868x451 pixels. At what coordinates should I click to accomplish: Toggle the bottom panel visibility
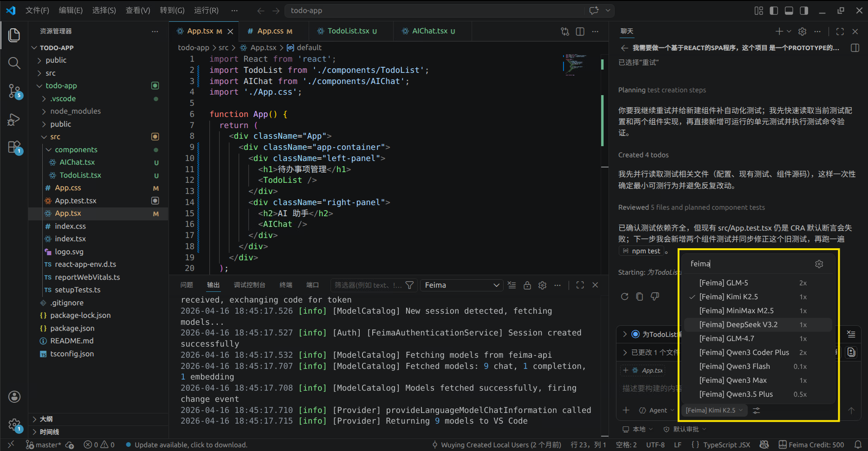pyautogui.click(x=789, y=11)
